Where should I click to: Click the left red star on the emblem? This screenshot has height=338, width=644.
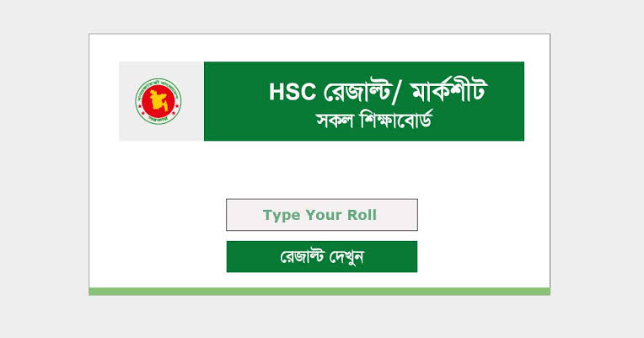click(x=140, y=106)
